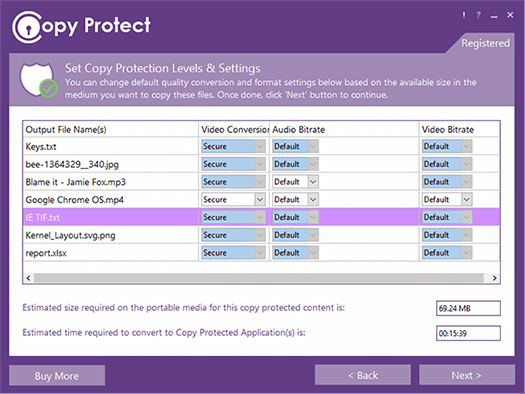The height and width of the screenshot is (394, 525).
Task: Click the horizontal scrollbar thumb
Action: [259, 278]
